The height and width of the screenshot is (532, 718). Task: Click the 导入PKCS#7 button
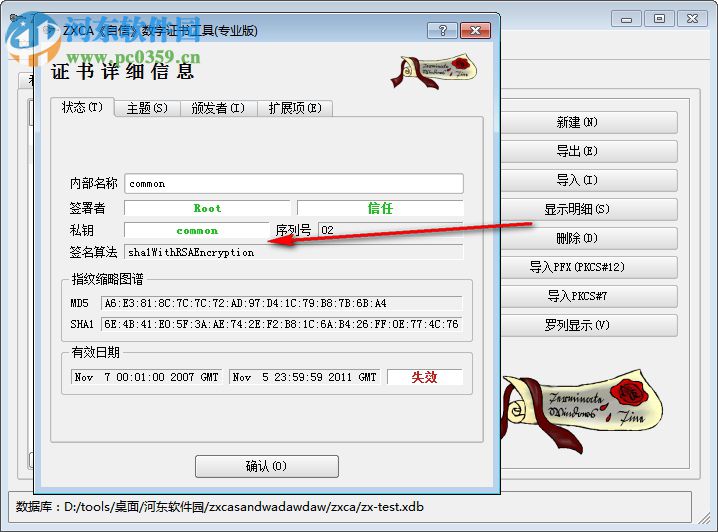[589, 296]
